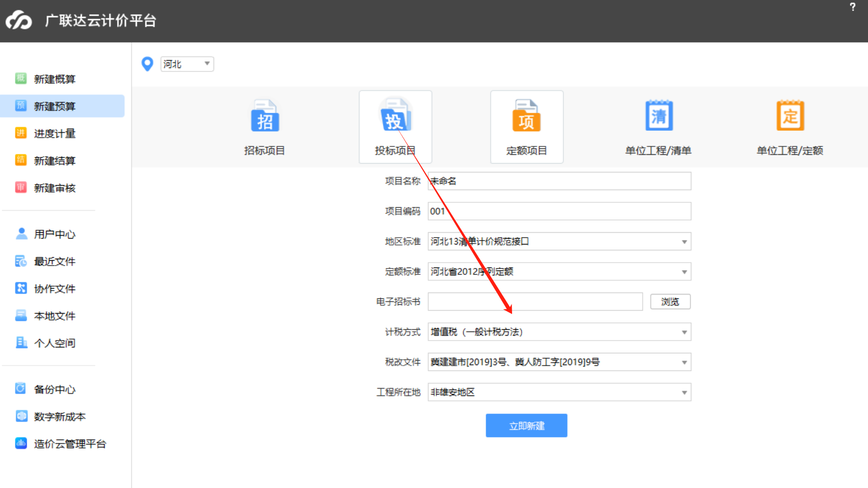Click the 新建预算 blue sidebar icon

tap(21, 105)
